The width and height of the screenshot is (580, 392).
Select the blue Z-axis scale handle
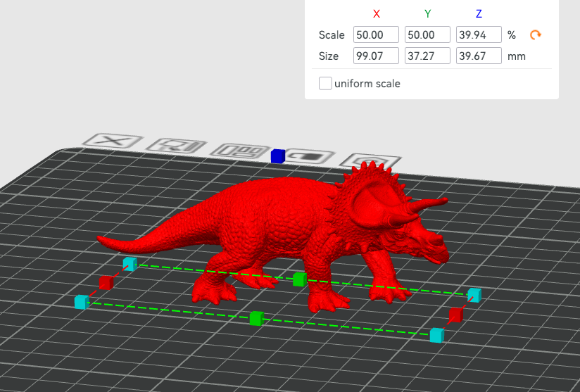point(277,156)
